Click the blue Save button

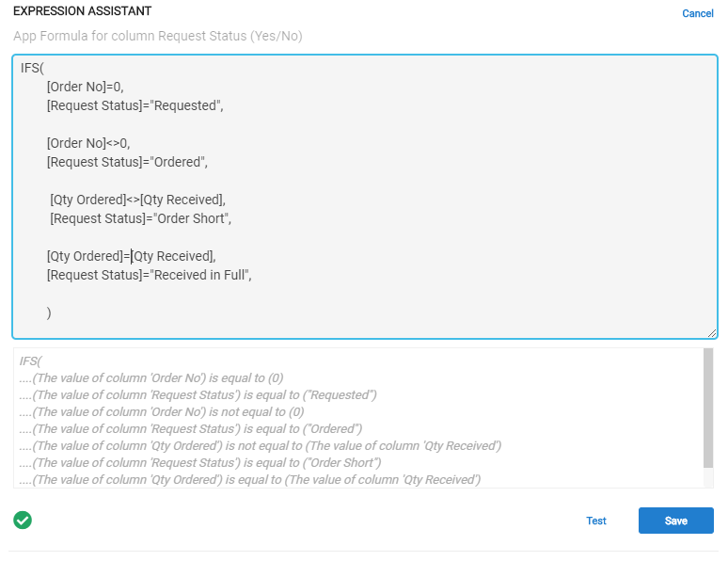[675, 521]
